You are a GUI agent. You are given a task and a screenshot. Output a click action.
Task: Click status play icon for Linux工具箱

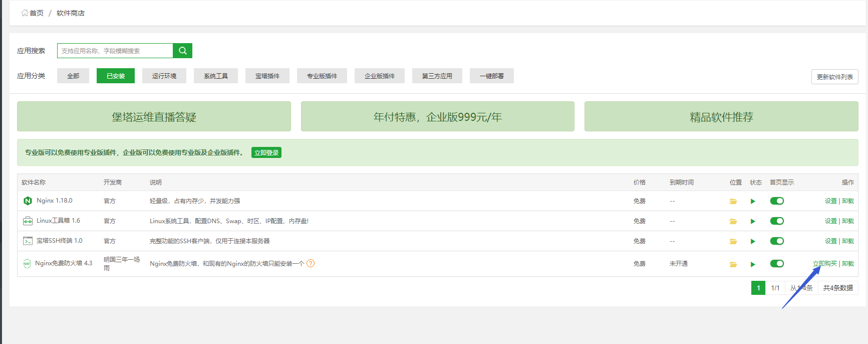click(x=753, y=222)
